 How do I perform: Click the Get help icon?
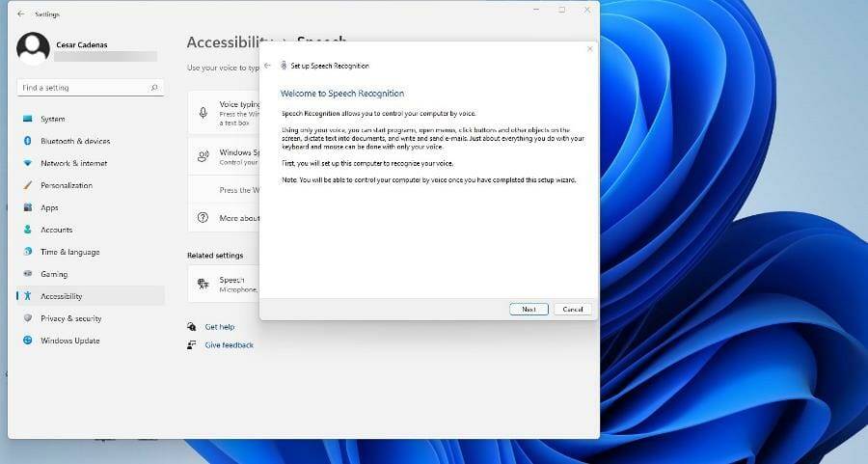coord(192,327)
